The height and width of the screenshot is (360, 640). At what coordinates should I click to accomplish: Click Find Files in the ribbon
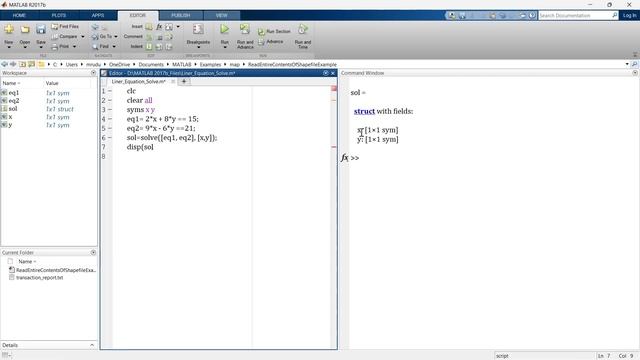pyautogui.click(x=65, y=27)
